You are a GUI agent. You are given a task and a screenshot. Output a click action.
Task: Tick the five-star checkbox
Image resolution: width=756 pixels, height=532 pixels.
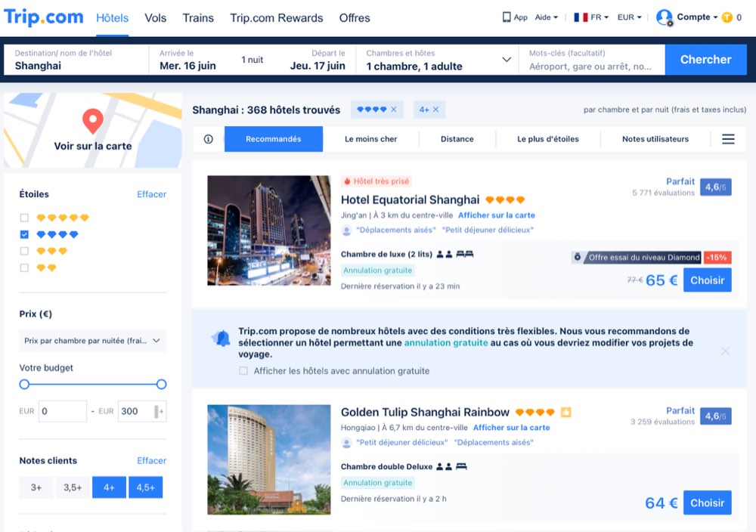pyautogui.click(x=25, y=218)
